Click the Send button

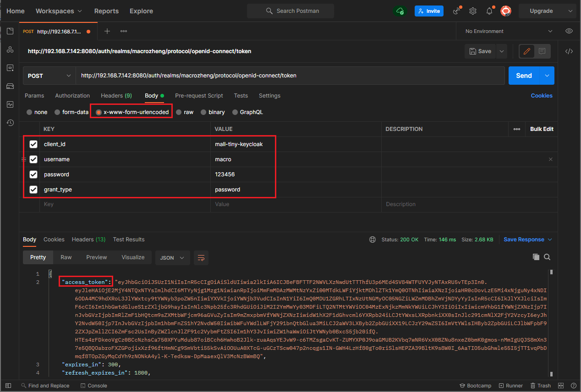(x=524, y=76)
